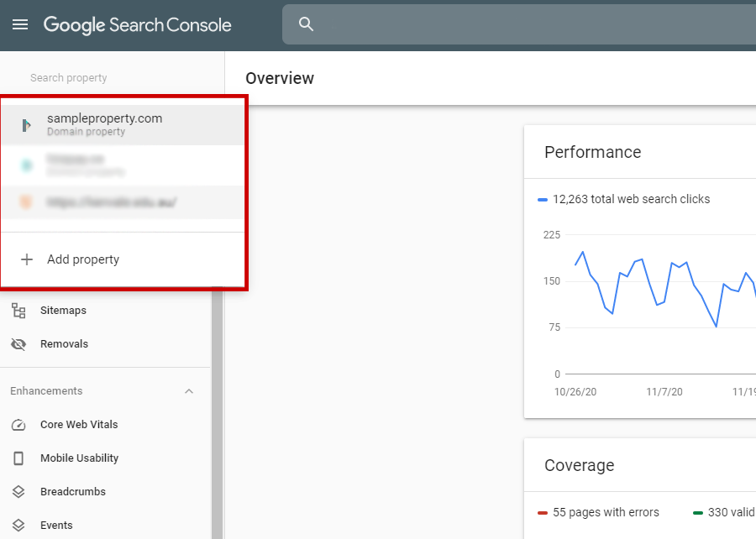Focus the top URL inspection search field
This screenshot has height=539, width=756.
519,24
